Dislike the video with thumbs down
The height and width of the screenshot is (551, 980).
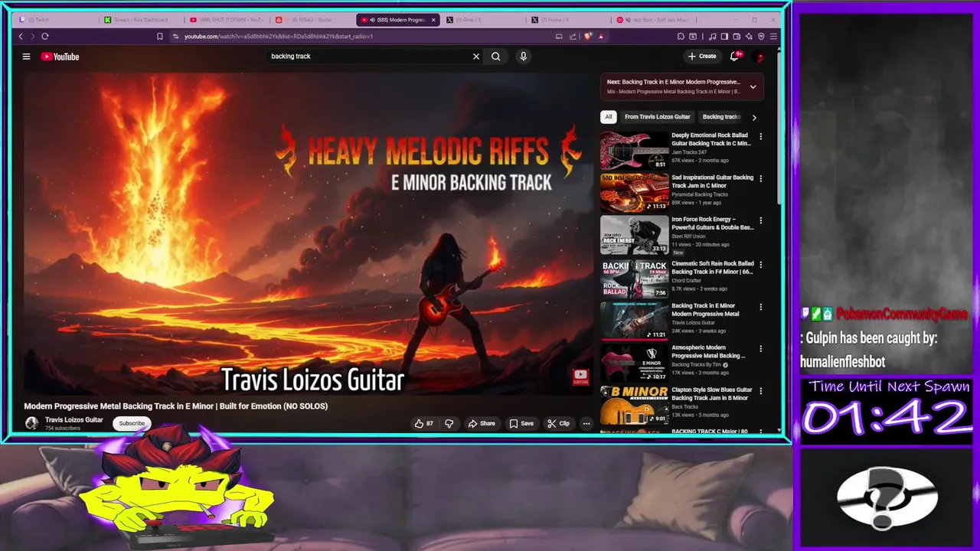pyautogui.click(x=449, y=423)
